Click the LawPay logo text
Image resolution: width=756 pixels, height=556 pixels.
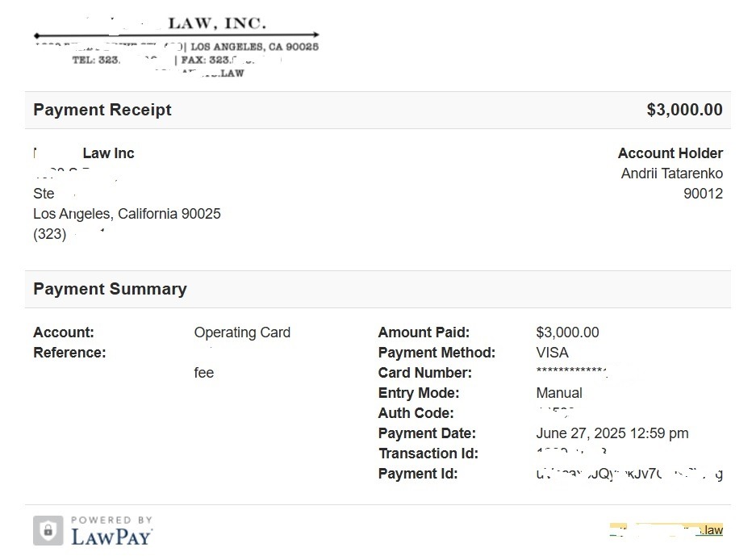coord(111,536)
